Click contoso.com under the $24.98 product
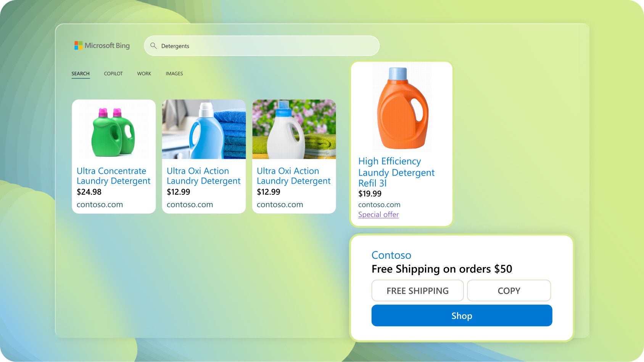 (100, 205)
